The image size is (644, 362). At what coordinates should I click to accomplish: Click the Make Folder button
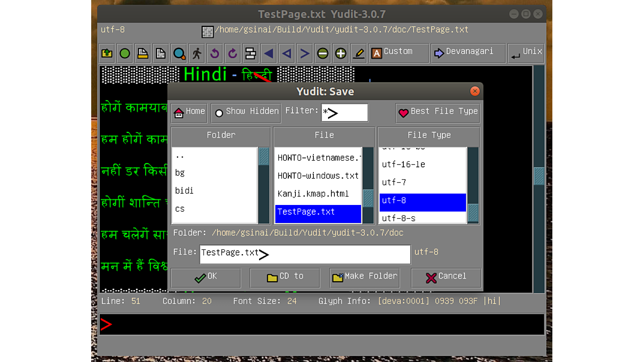click(x=365, y=278)
